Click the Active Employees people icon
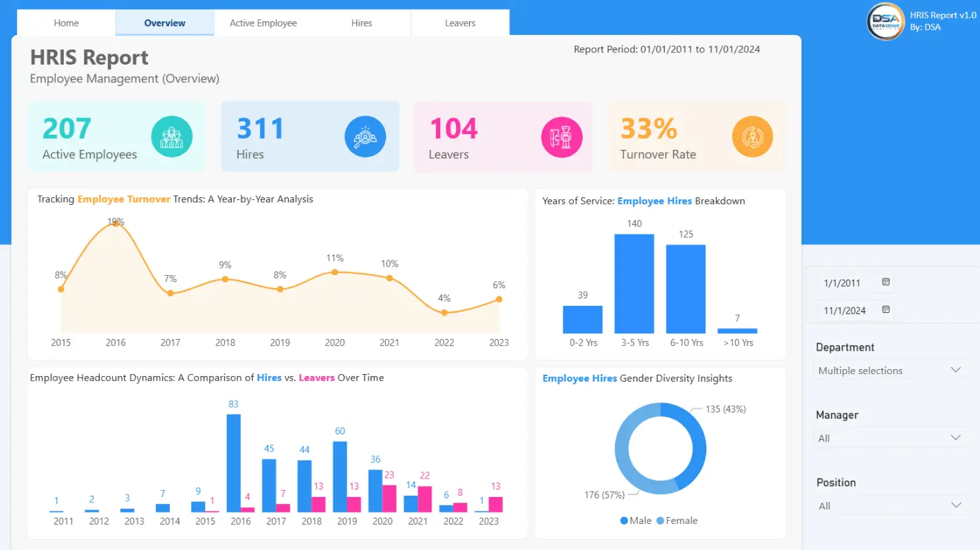Image resolution: width=980 pixels, height=550 pixels. click(172, 137)
